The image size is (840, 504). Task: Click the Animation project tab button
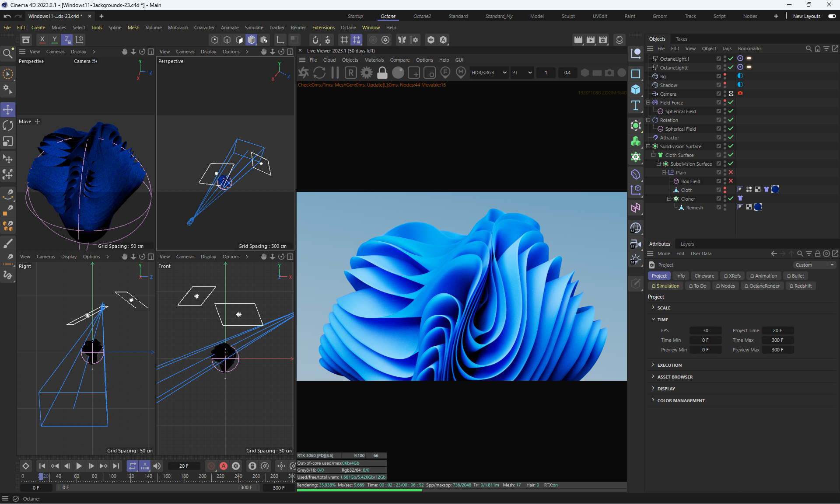click(763, 276)
